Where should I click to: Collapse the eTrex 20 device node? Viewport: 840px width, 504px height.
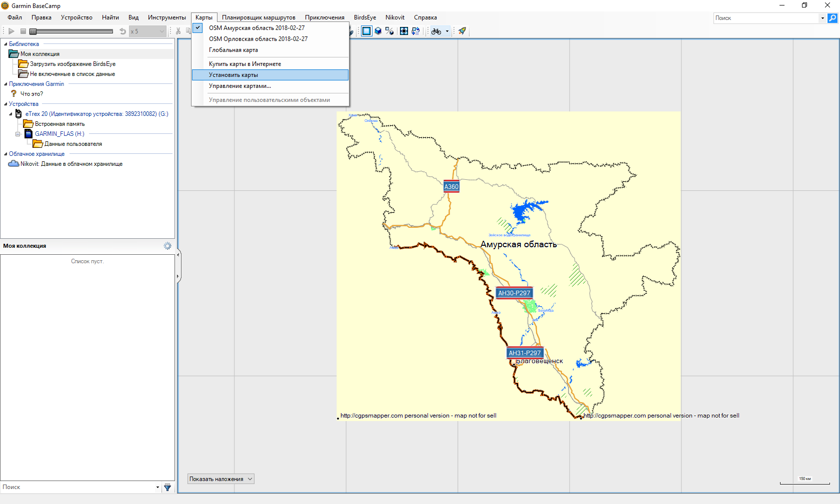point(11,114)
